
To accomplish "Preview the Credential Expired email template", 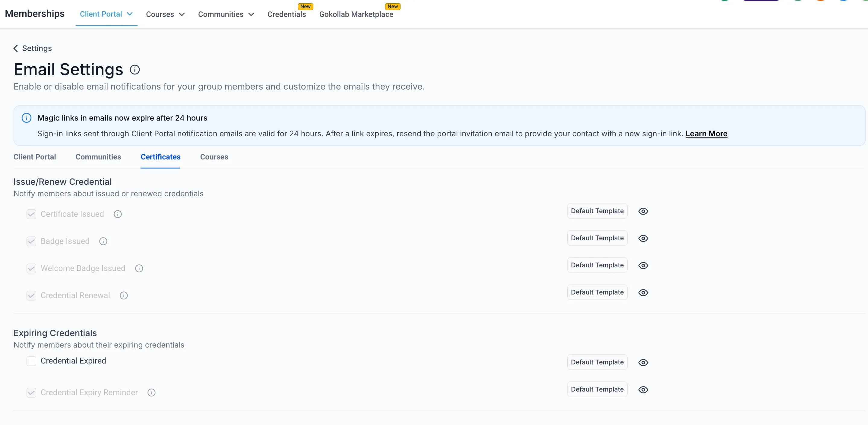I will 643,362.
